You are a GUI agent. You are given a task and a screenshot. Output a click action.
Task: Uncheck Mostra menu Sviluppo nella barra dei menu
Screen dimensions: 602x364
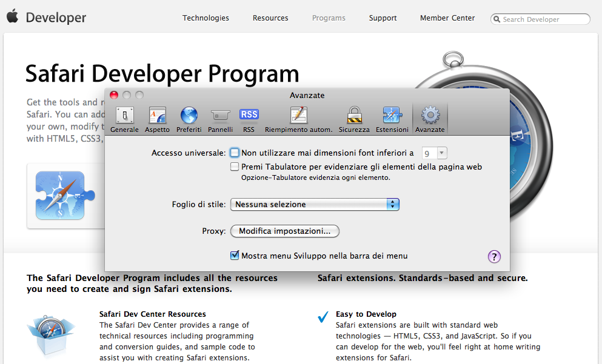pyautogui.click(x=234, y=256)
